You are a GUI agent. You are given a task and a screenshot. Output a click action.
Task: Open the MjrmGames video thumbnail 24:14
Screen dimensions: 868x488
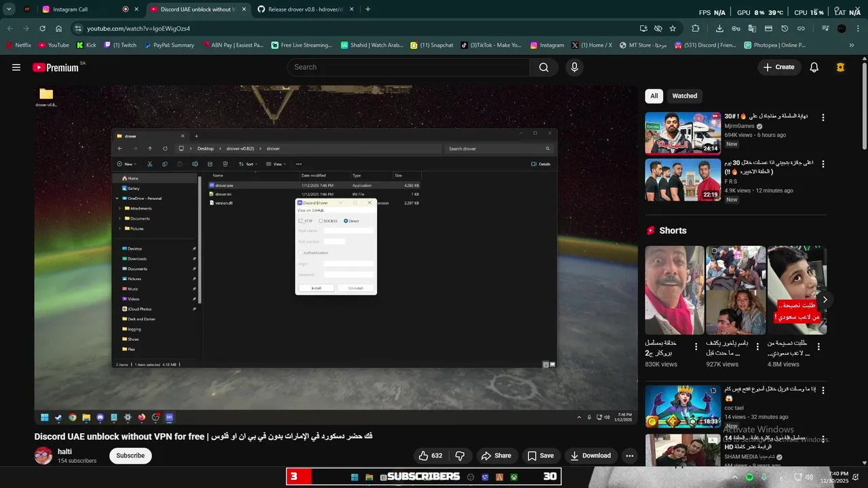click(x=682, y=133)
